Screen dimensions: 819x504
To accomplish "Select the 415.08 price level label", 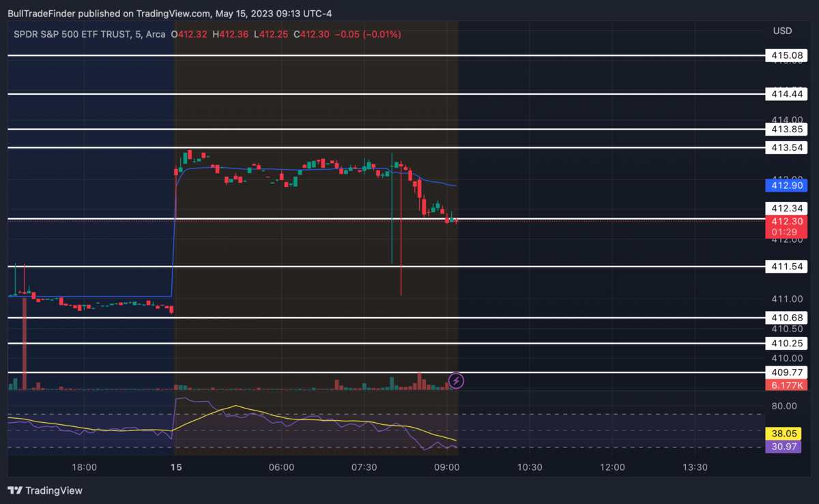I will 786,55.
